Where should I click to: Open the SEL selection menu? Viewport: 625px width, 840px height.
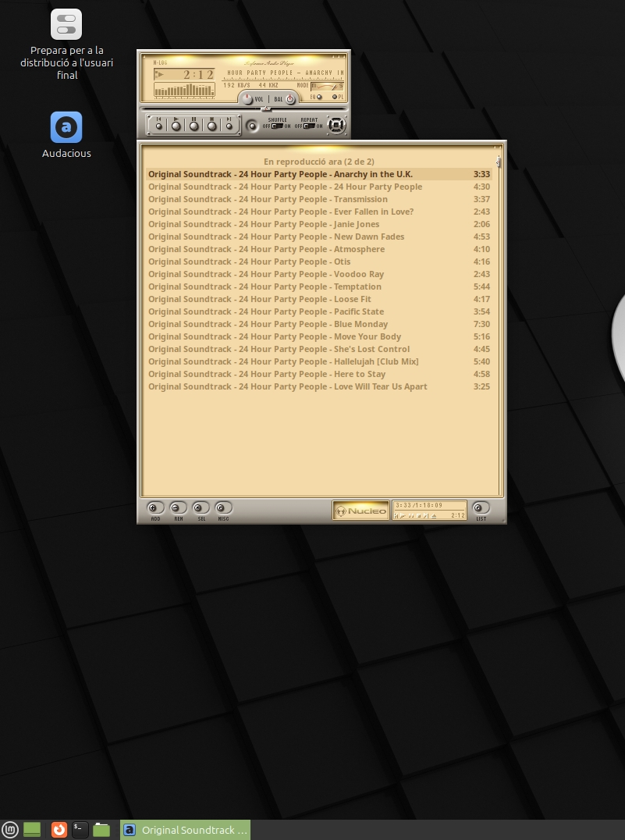201,508
